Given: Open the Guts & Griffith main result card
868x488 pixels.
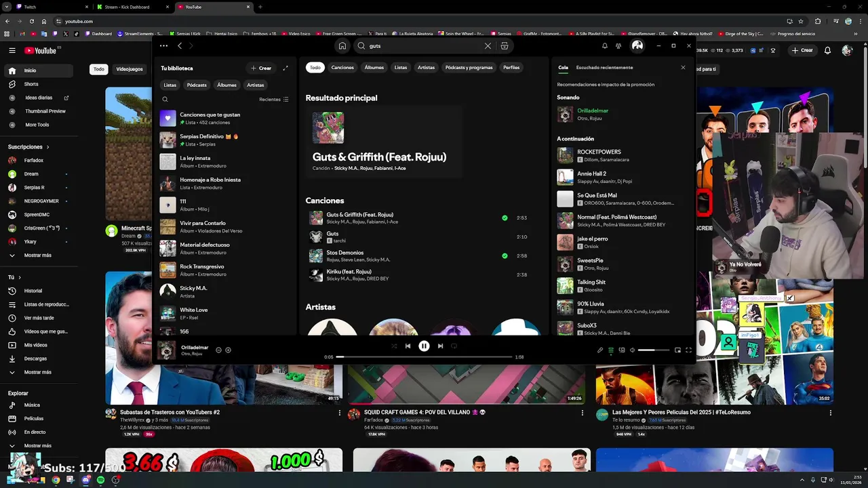Looking at the screenshot, I should click(384, 141).
